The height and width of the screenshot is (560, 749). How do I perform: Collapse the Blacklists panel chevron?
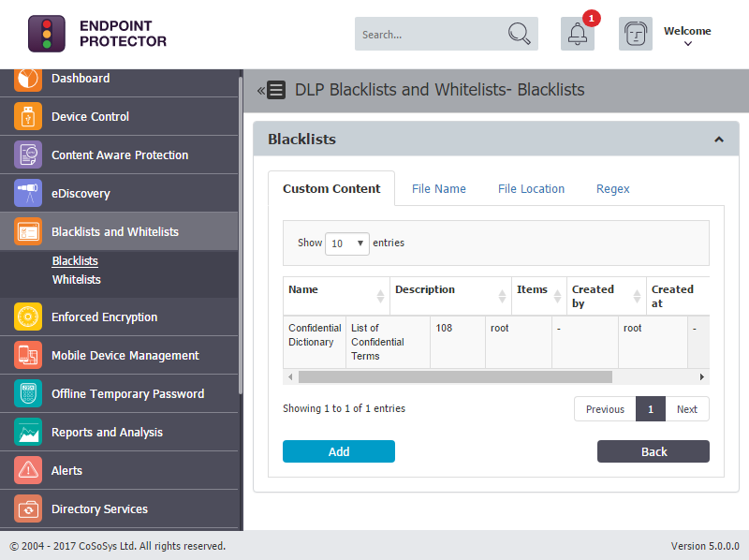coord(719,140)
